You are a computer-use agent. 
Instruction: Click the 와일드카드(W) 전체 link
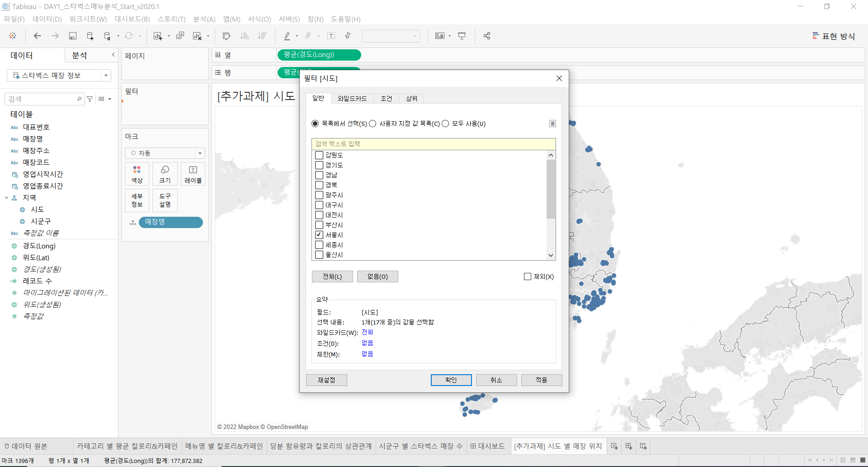(367, 332)
